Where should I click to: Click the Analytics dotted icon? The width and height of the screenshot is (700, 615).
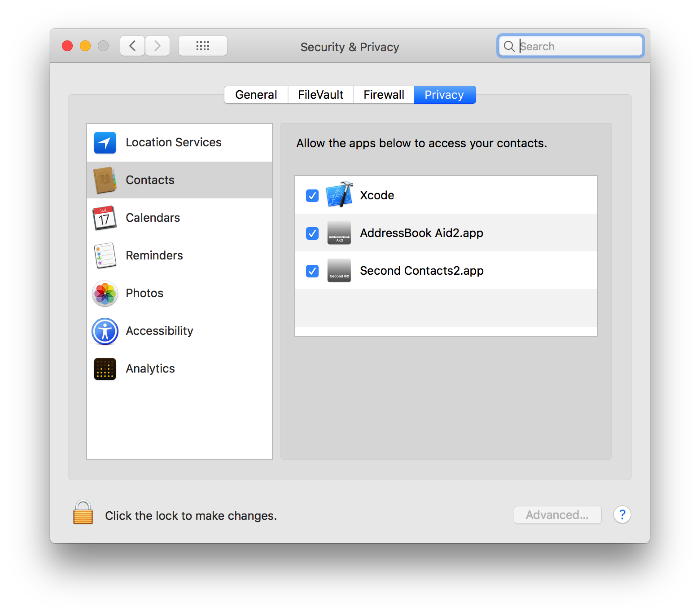(x=105, y=369)
